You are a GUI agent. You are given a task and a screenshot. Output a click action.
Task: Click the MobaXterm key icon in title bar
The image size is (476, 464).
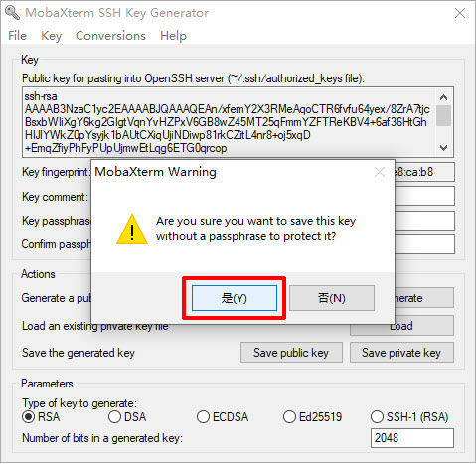[12, 12]
